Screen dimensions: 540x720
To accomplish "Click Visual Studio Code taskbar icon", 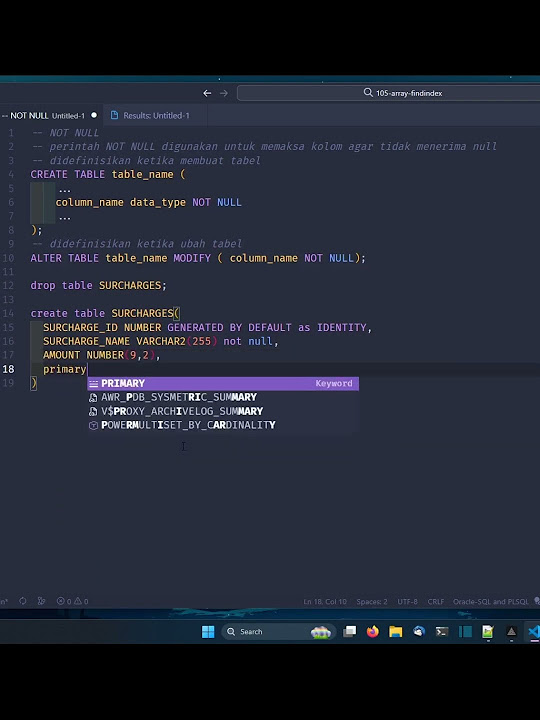I will click(534, 632).
